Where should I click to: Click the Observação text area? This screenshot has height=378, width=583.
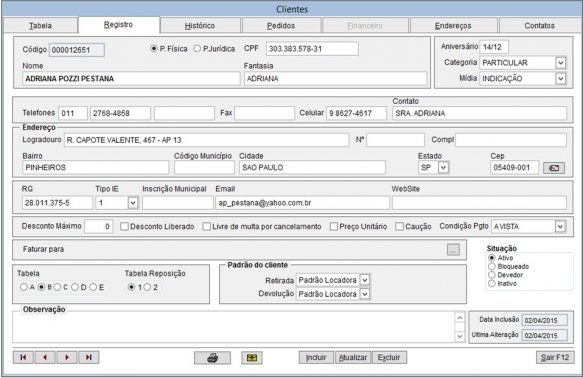[233, 328]
